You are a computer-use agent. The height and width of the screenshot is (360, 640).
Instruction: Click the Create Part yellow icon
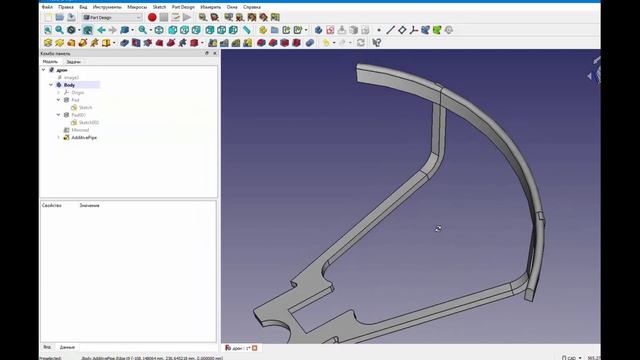(x=263, y=30)
